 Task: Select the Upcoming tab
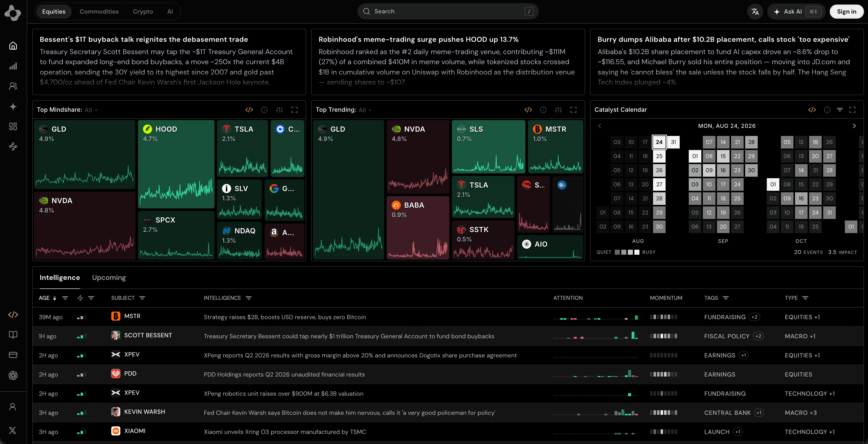click(109, 278)
